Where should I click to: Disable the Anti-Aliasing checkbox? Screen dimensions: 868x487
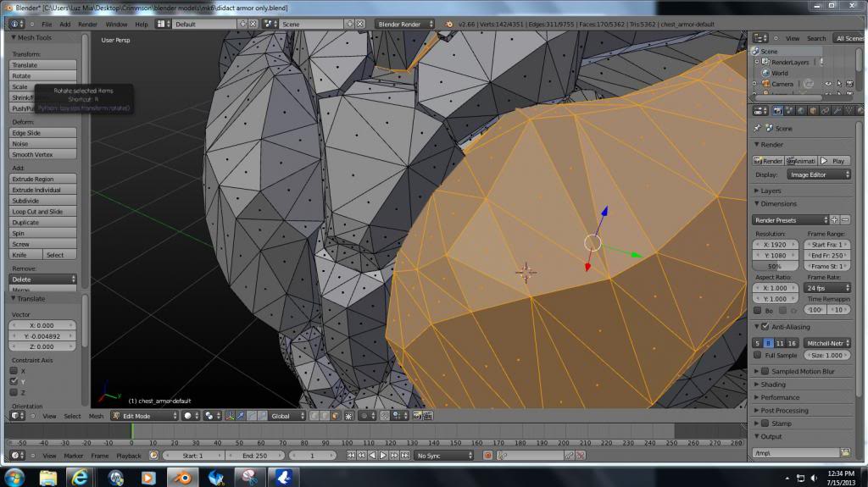click(765, 327)
